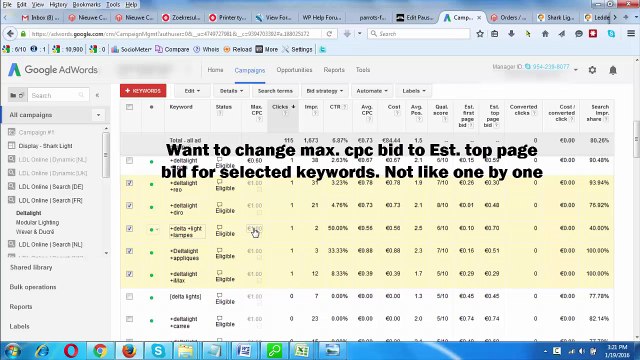Switch to Firefox in the taskbar
This screenshot has width=640, height=360.
pos(129,351)
